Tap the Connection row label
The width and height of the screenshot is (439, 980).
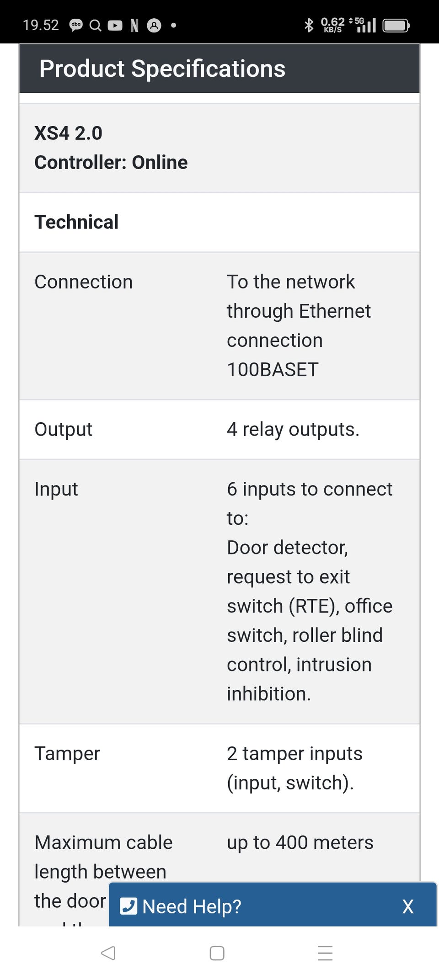(84, 282)
